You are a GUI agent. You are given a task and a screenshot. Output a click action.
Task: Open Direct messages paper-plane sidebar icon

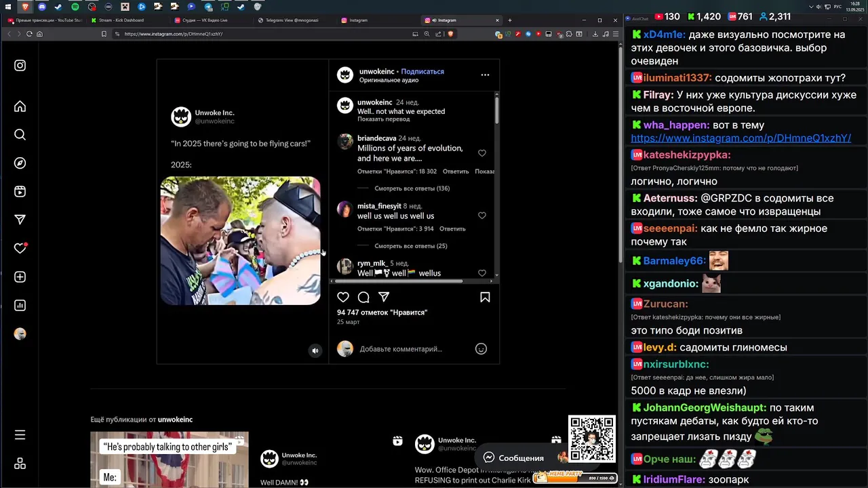[x=20, y=220]
